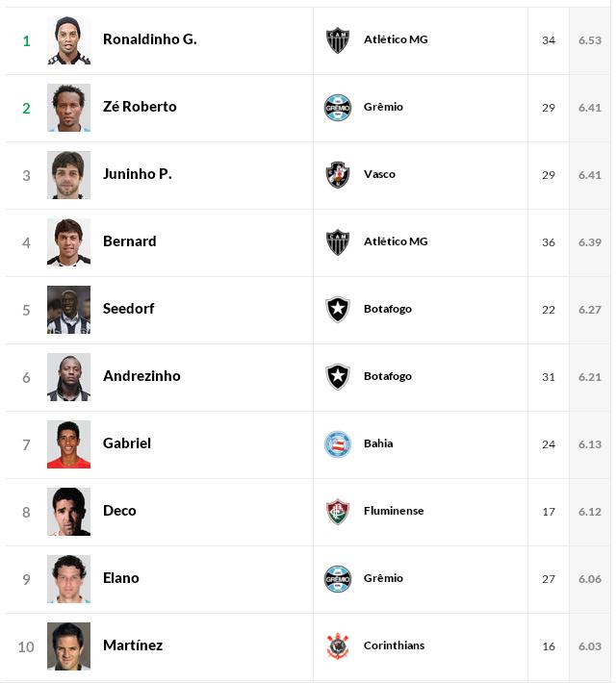Open Deco's player photo
Screen dimensions: 616x683
click(x=68, y=512)
